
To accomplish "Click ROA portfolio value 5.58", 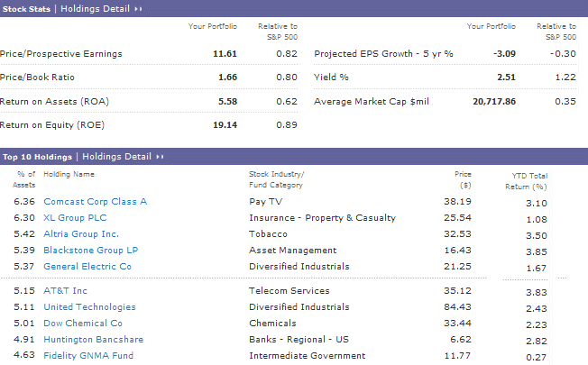I will tap(227, 102).
